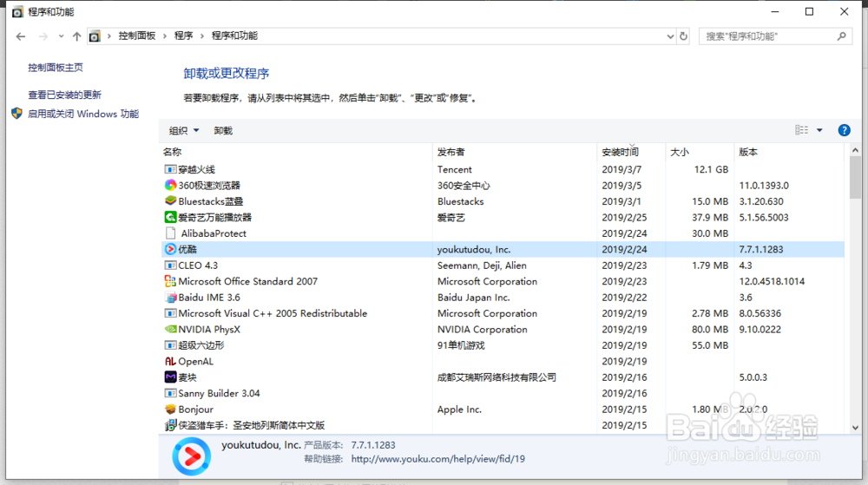Open 启用或关闭 Windows 功能 link

[83, 114]
